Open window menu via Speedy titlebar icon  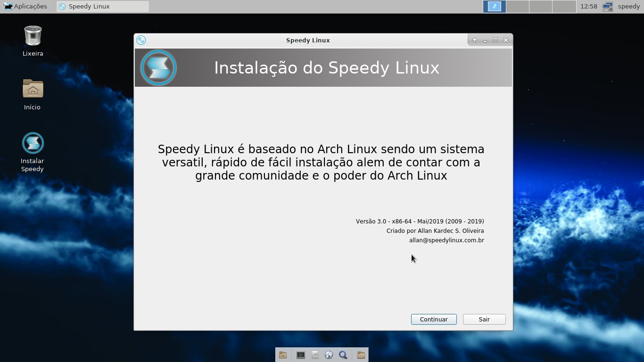141,40
